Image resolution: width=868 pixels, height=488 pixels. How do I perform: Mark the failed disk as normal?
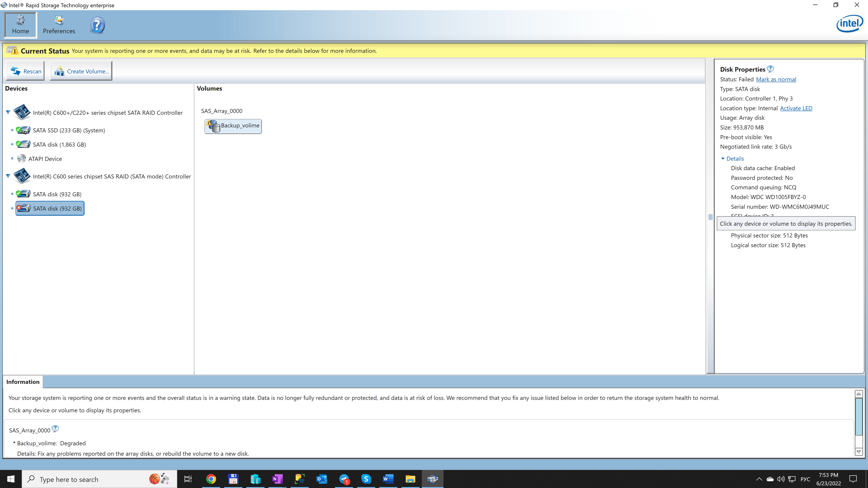776,79
